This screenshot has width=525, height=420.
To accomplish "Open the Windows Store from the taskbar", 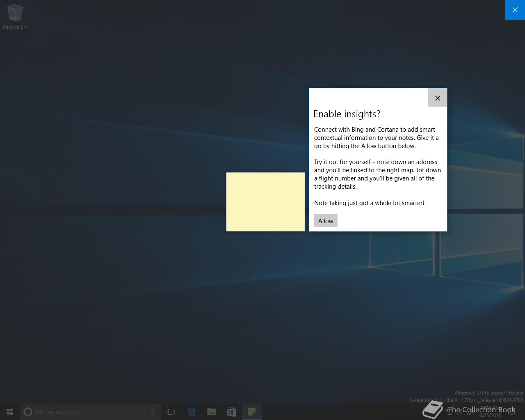I will [231, 412].
